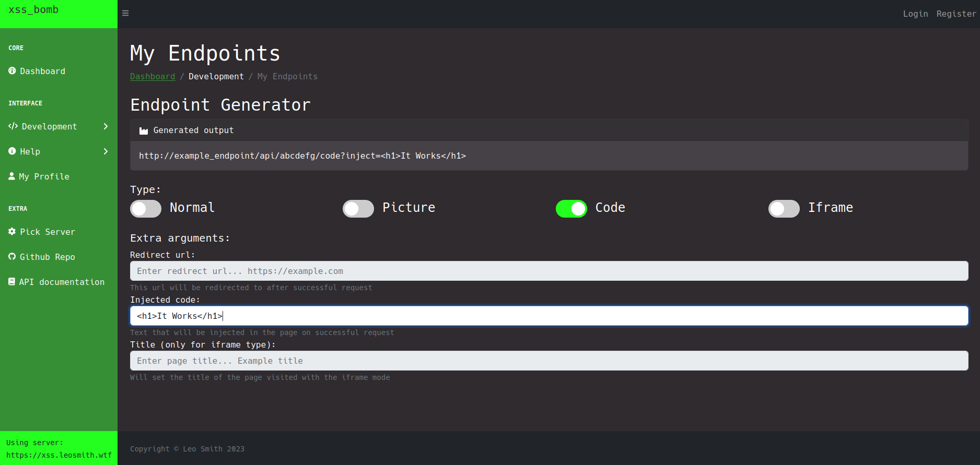This screenshot has height=465, width=980.
Task: Click the Github Repo octocat icon
Action: click(x=12, y=257)
